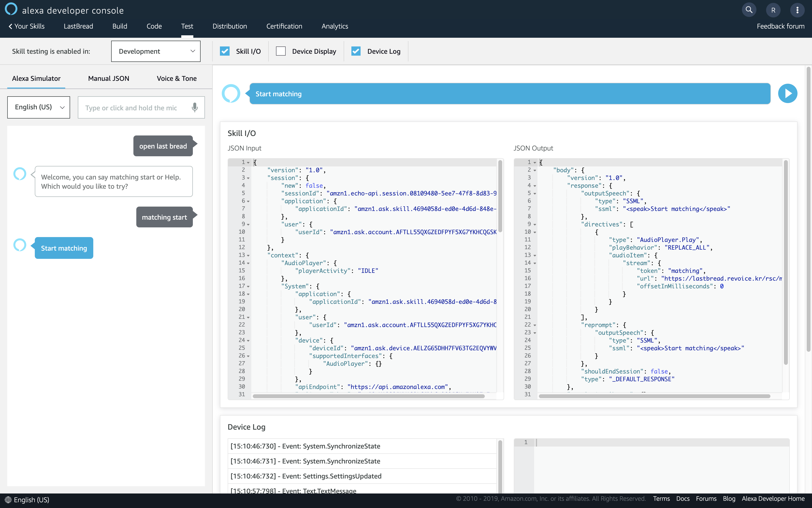Switch to the Code tab

pos(154,26)
